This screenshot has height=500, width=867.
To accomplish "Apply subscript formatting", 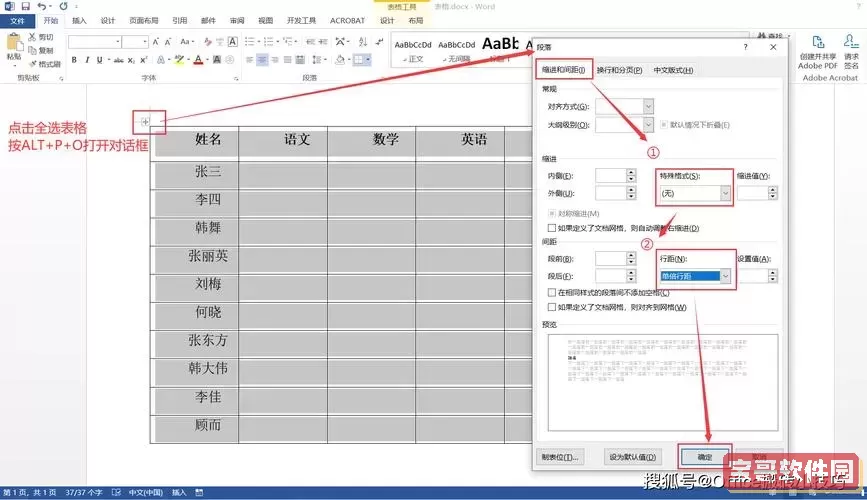I will 131,60.
